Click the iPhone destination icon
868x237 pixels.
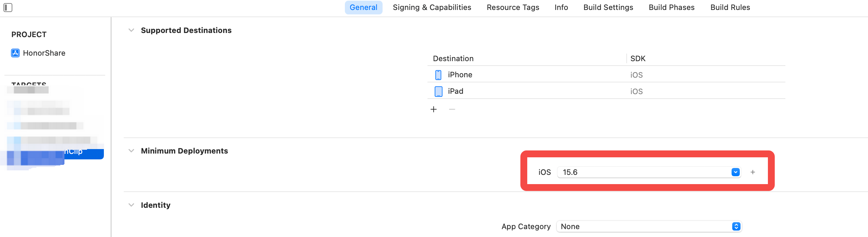click(438, 75)
